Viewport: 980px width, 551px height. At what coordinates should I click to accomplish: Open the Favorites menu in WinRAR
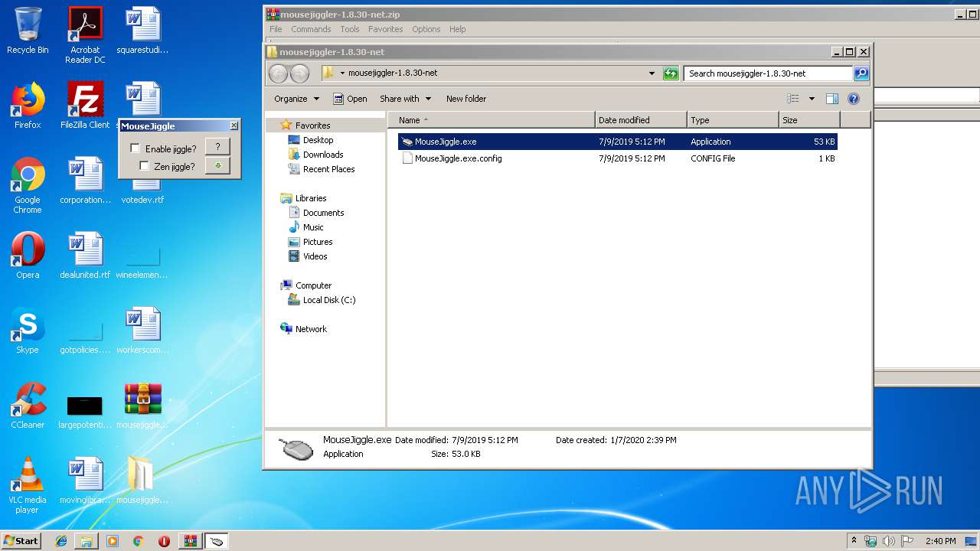pos(385,29)
